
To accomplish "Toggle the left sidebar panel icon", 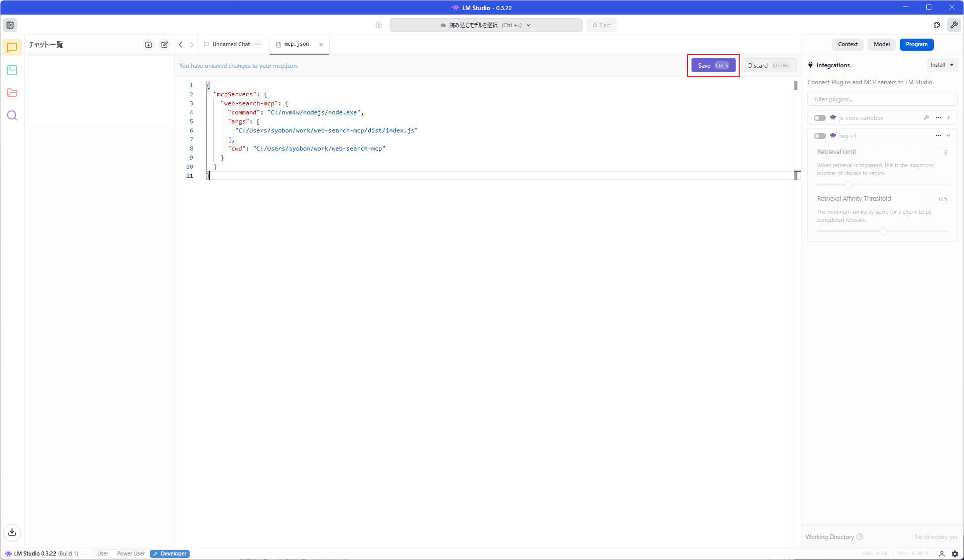I will click(x=10, y=25).
